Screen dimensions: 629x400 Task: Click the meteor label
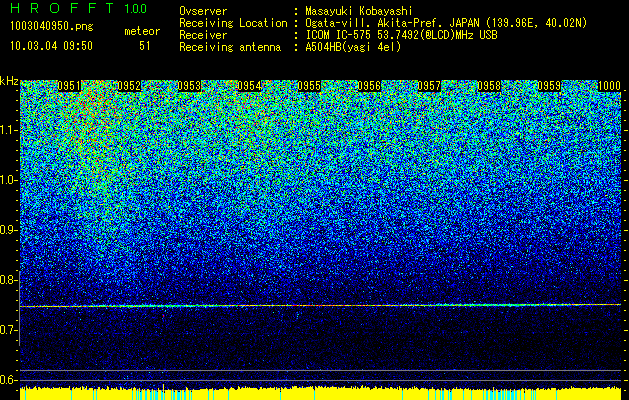(142, 31)
